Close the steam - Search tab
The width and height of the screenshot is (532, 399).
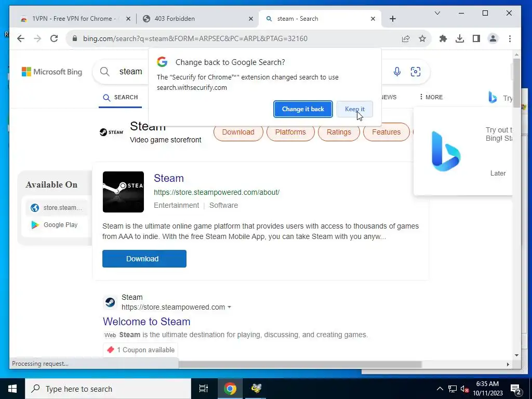coord(373,19)
